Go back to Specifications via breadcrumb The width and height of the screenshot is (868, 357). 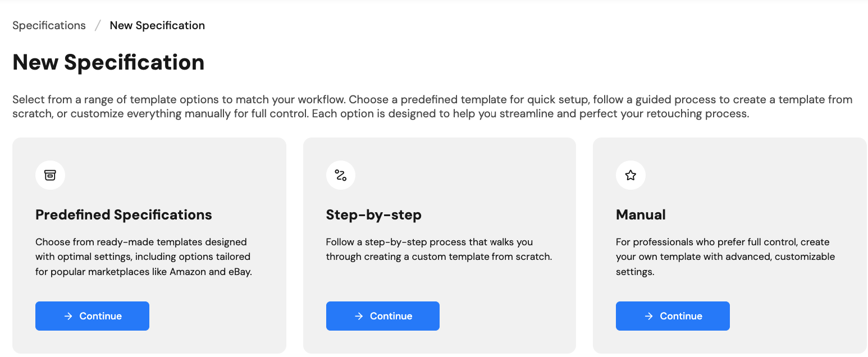click(49, 25)
